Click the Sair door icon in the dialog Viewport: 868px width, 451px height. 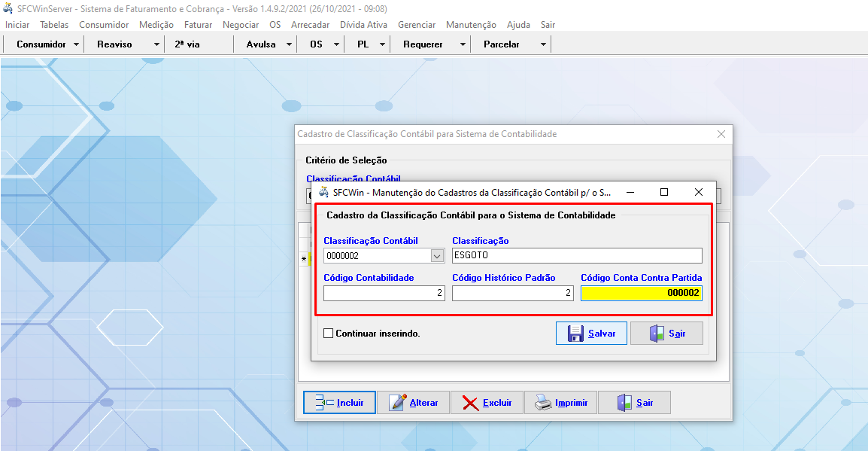point(657,334)
